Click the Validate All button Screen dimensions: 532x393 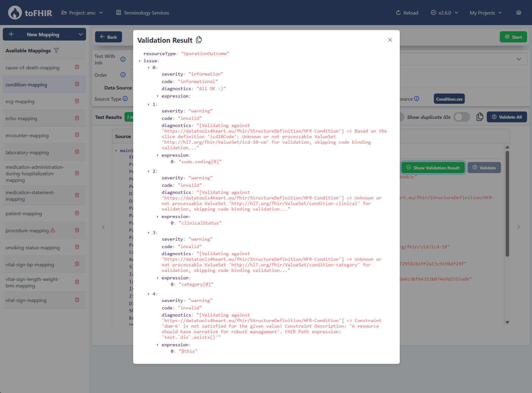click(x=507, y=117)
